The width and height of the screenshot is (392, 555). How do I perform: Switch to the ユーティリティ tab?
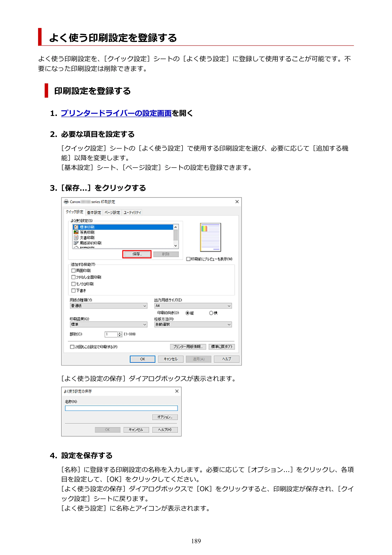pyautogui.click(x=132, y=212)
